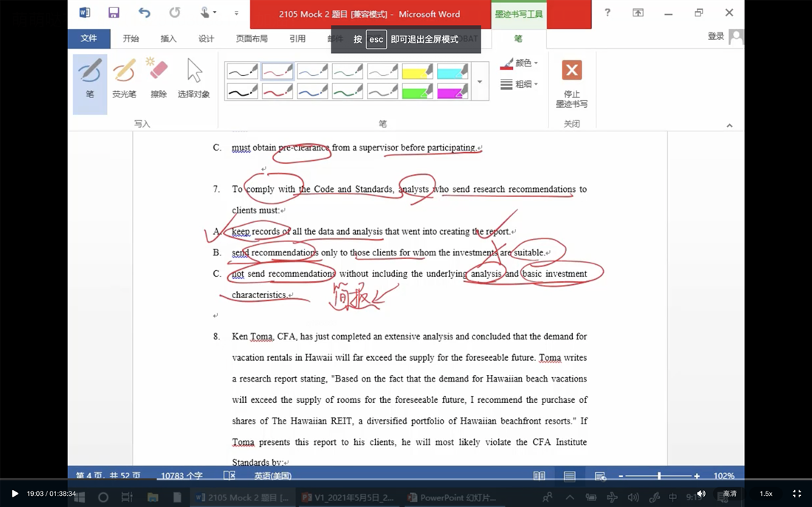This screenshot has height=507, width=812.
Task: Pick the thin gray pen style
Action: [x=382, y=71]
